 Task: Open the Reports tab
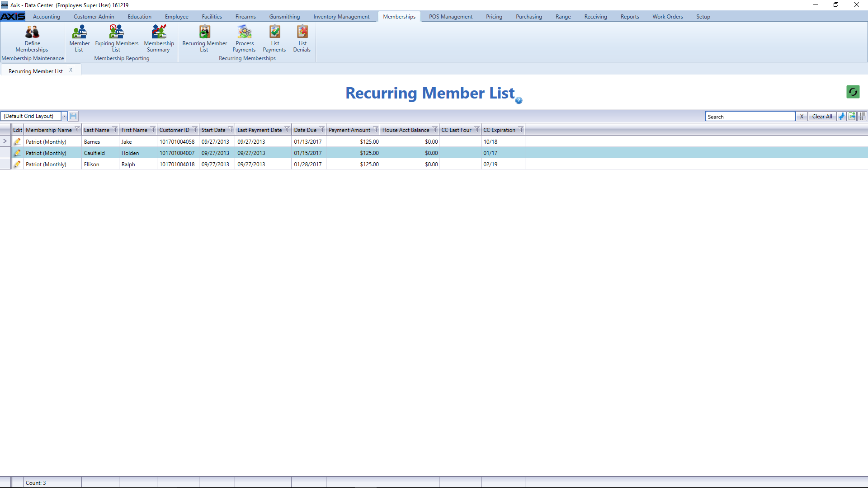[629, 17]
